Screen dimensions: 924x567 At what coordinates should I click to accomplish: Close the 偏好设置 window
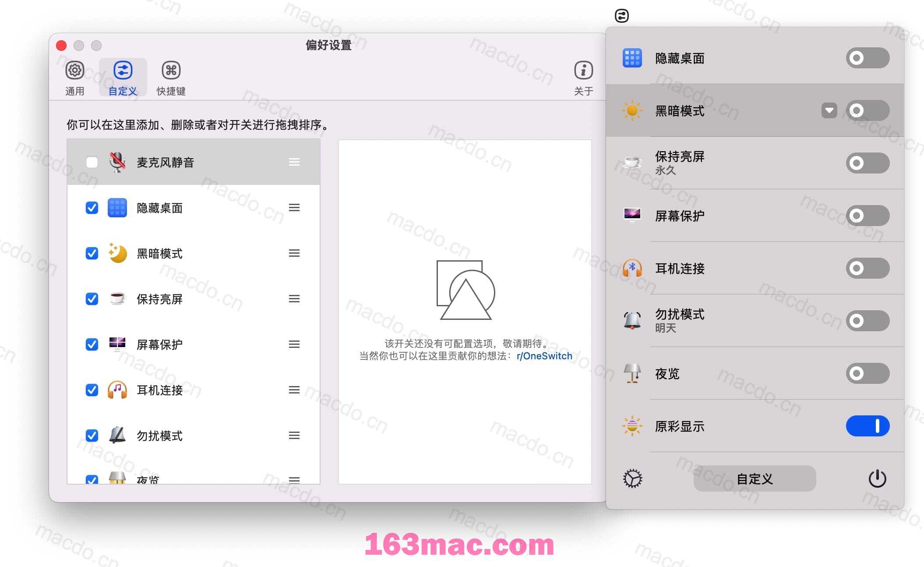tap(61, 46)
